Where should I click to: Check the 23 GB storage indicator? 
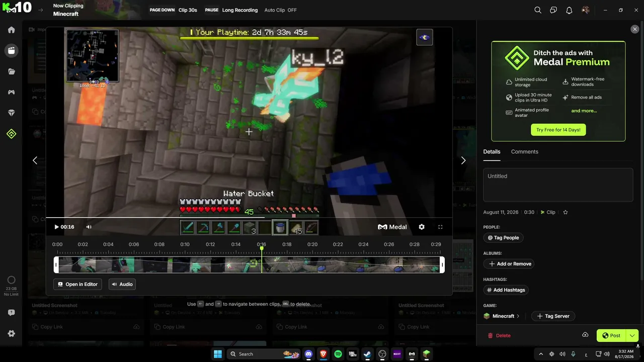(11, 285)
